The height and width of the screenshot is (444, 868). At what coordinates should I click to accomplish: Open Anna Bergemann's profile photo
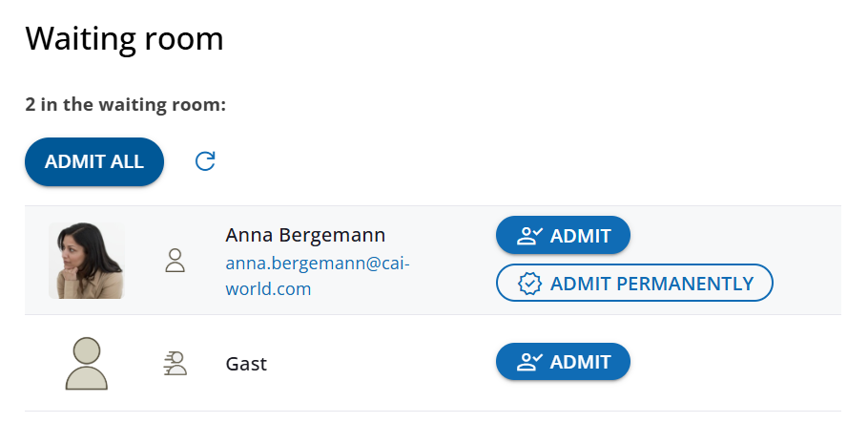click(x=87, y=261)
